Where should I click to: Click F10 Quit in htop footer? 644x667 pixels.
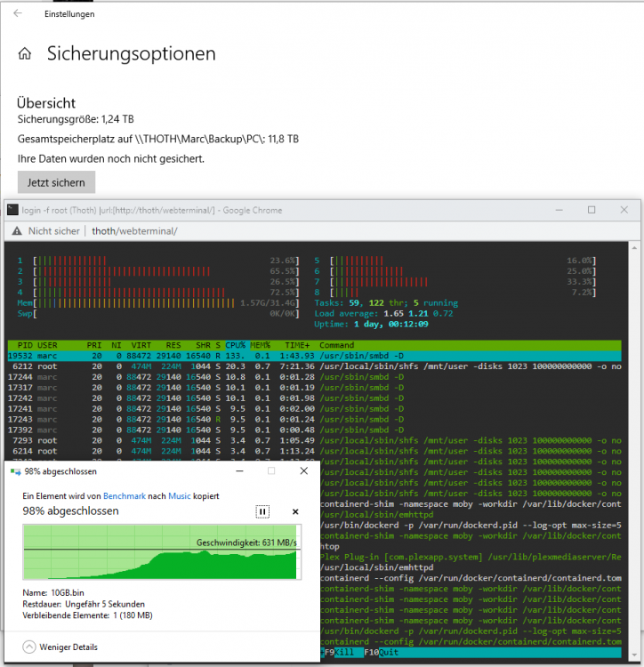pyautogui.click(x=381, y=652)
